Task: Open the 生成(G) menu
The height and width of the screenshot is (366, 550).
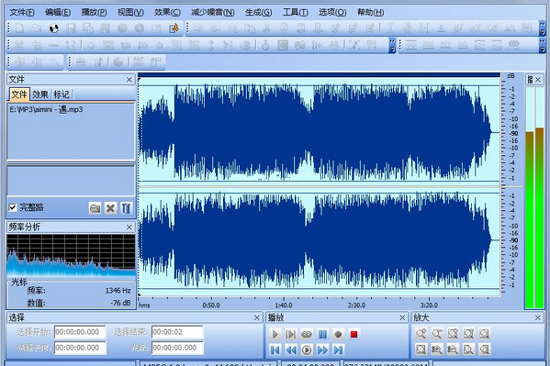Action: point(259,12)
